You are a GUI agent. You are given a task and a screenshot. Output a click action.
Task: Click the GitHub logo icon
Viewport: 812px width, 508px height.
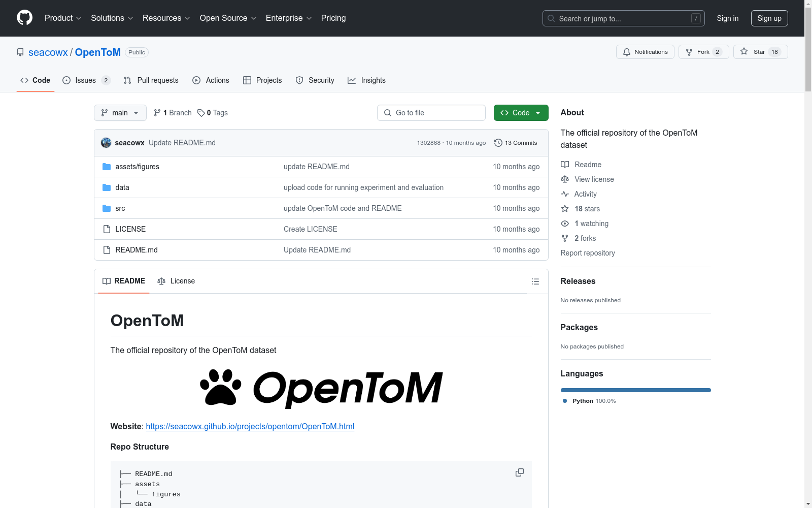24,18
